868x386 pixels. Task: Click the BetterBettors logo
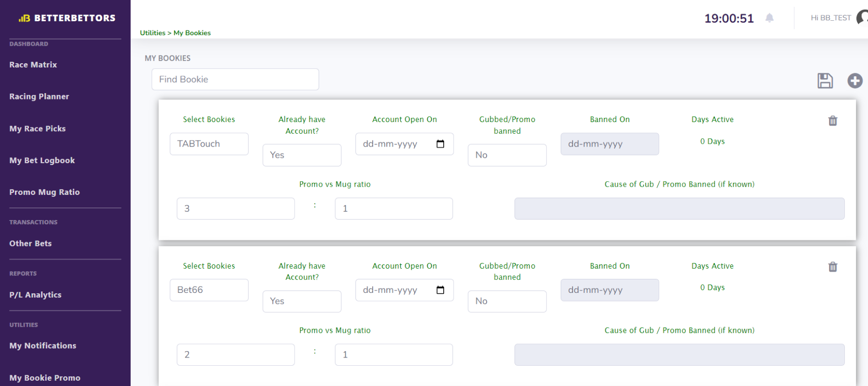(x=67, y=18)
